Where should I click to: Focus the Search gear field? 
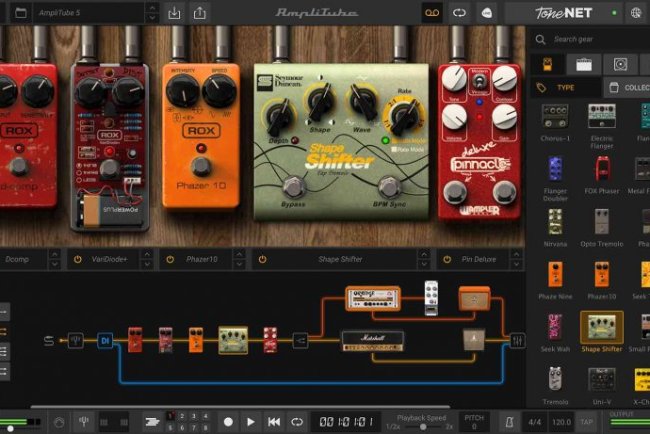tap(591, 39)
